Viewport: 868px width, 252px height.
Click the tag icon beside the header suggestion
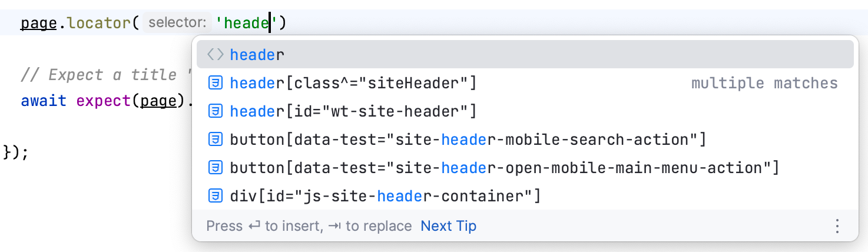pos(216,55)
